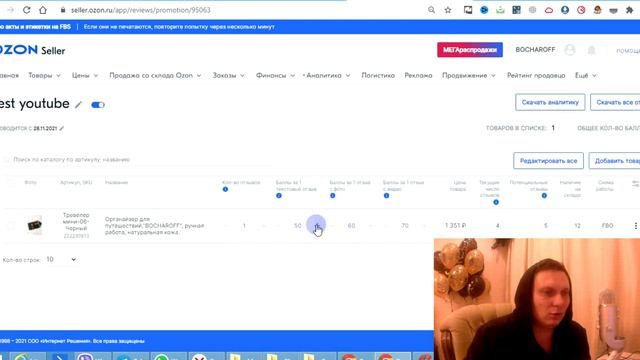This screenshot has width=640, height=360.
Task: Click the SKU text Тревелер мини-06-Черный
Action: point(76,222)
